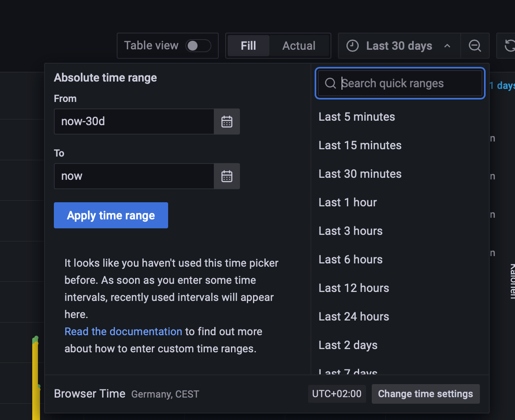Viewport: 515px width, 420px height.
Task: Select the Actual display option
Action: pos(299,46)
